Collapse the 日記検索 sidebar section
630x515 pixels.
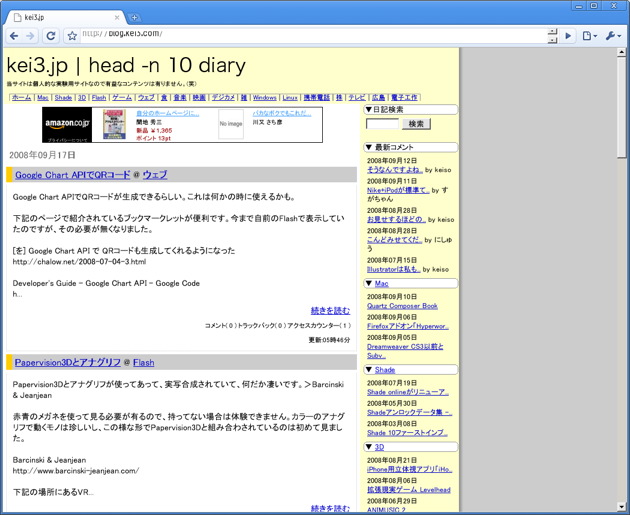(x=369, y=109)
